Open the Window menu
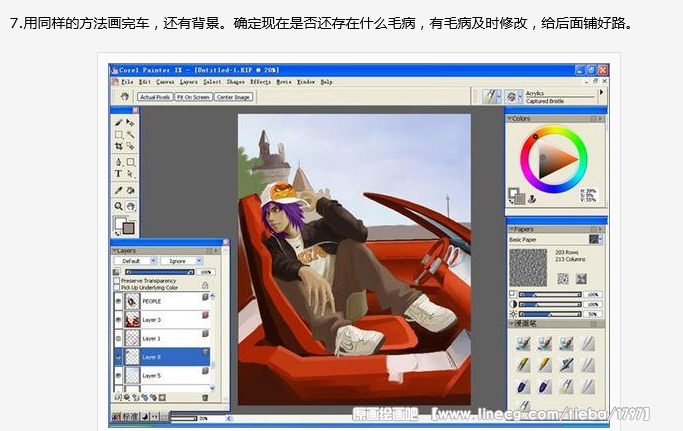This screenshot has height=431, width=683. [x=306, y=81]
